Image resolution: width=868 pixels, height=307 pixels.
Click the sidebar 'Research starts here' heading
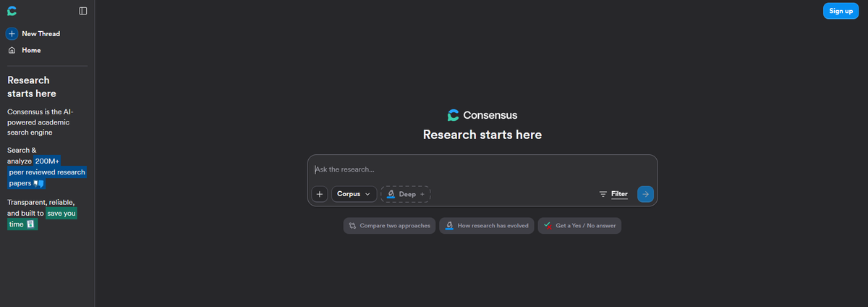click(32, 87)
